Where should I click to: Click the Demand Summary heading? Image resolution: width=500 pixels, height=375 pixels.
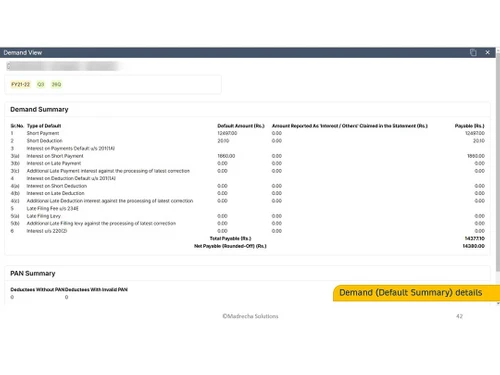pos(39,109)
